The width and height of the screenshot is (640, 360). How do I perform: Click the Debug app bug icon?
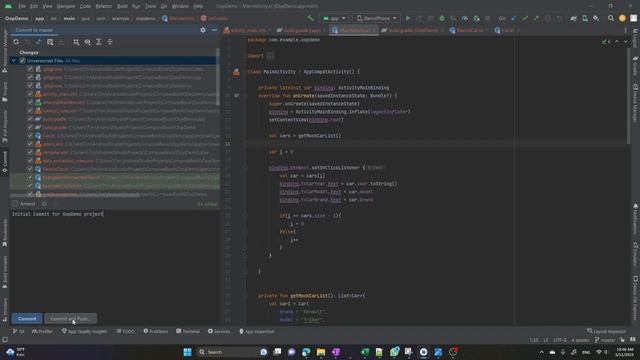442,18
